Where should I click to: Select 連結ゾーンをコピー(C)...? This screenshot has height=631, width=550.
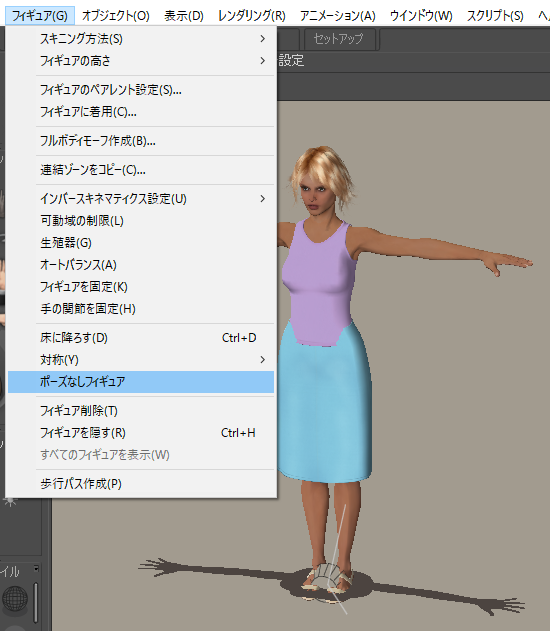pyautogui.click(x=141, y=170)
